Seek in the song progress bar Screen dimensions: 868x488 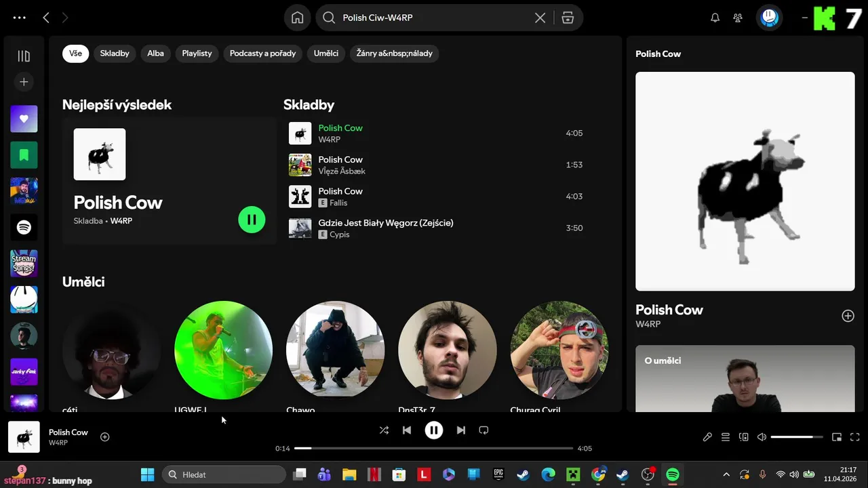(x=434, y=449)
